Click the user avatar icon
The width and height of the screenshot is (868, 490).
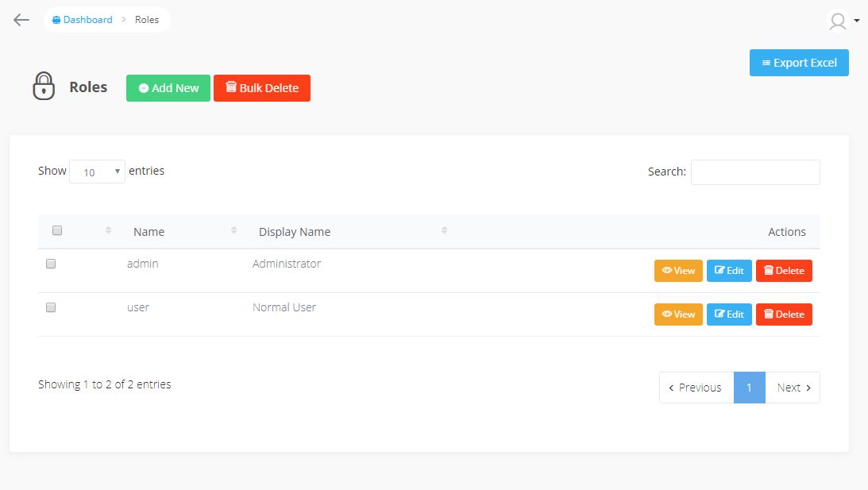(x=838, y=21)
